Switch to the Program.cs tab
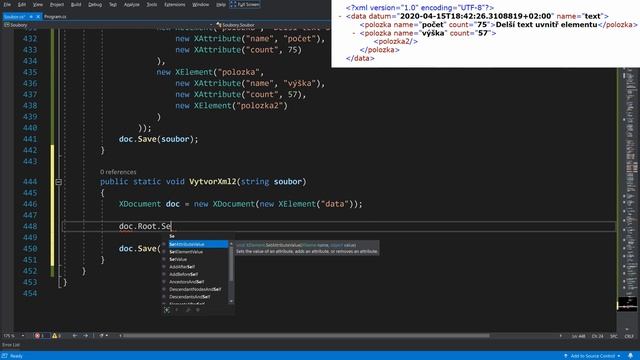Screen dimensions: 640x360 [x=55, y=17]
